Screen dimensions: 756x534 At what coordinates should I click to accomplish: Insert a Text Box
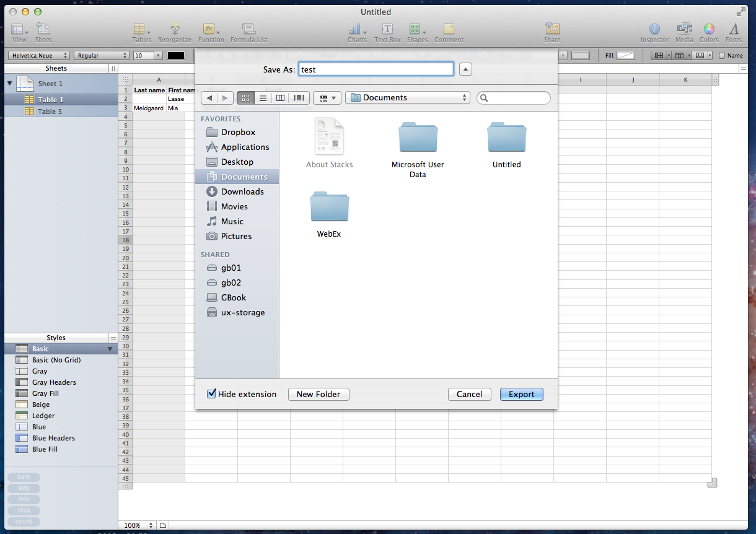pyautogui.click(x=387, y=32)
